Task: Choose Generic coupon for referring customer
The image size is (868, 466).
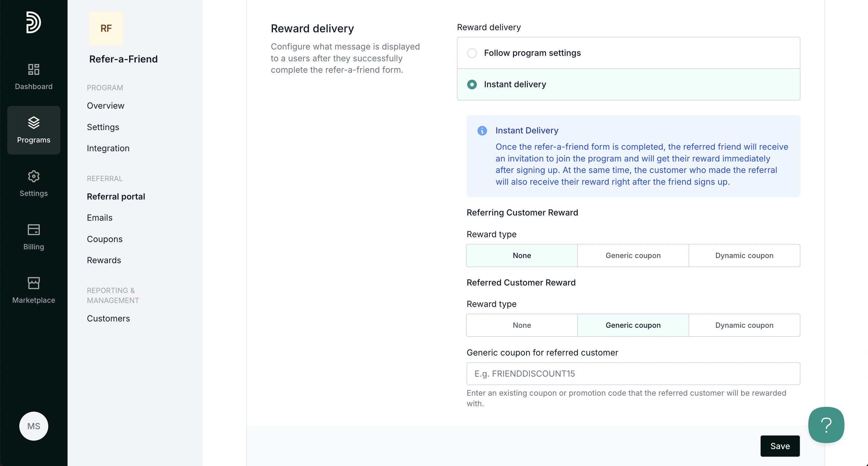Action: coord(633,255)
